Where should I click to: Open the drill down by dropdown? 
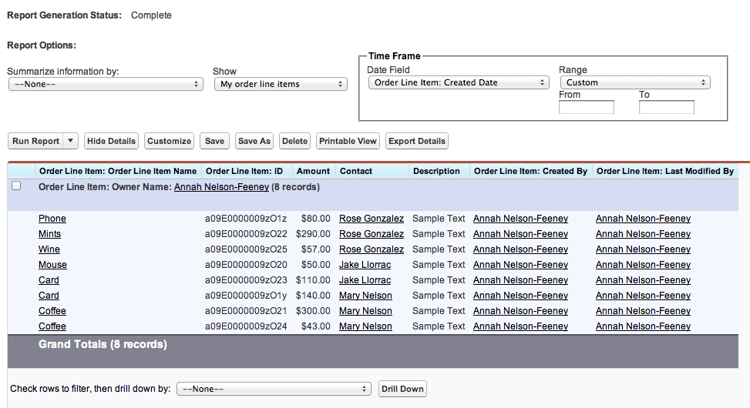[273, 389]
